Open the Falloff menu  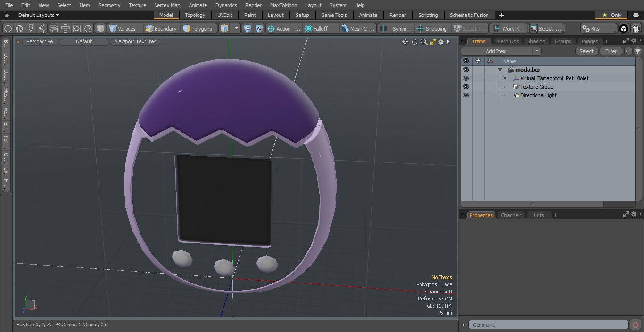point(321,29)
